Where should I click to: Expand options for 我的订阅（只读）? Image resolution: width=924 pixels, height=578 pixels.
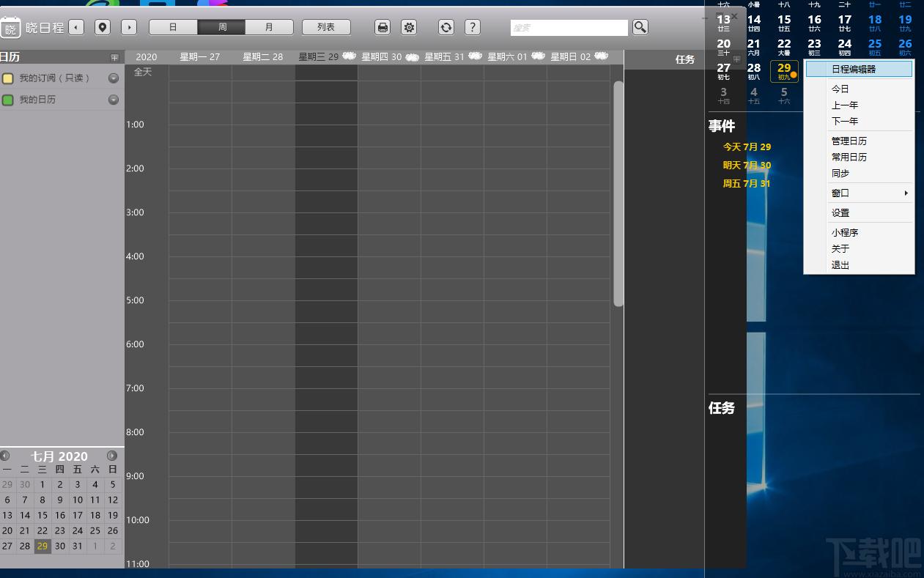pos(114,78)
